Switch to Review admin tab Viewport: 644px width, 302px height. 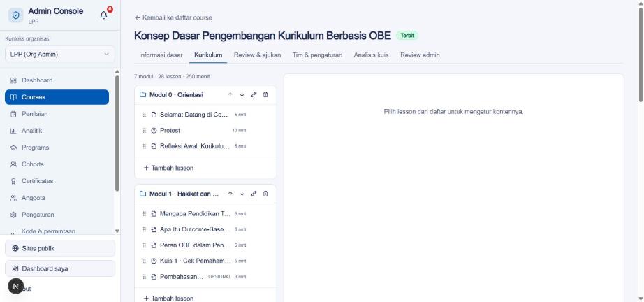420,55
